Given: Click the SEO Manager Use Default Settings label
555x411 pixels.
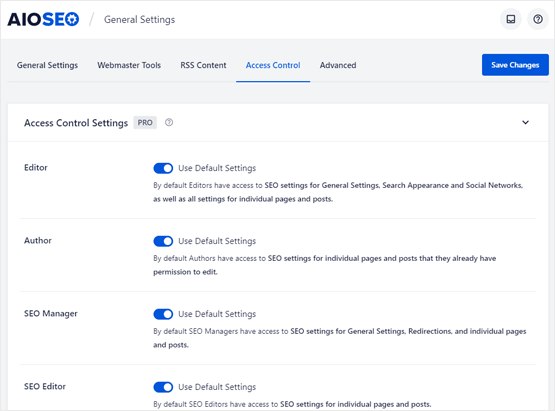Looking at the screenshot, I should (x=217, y=314).
